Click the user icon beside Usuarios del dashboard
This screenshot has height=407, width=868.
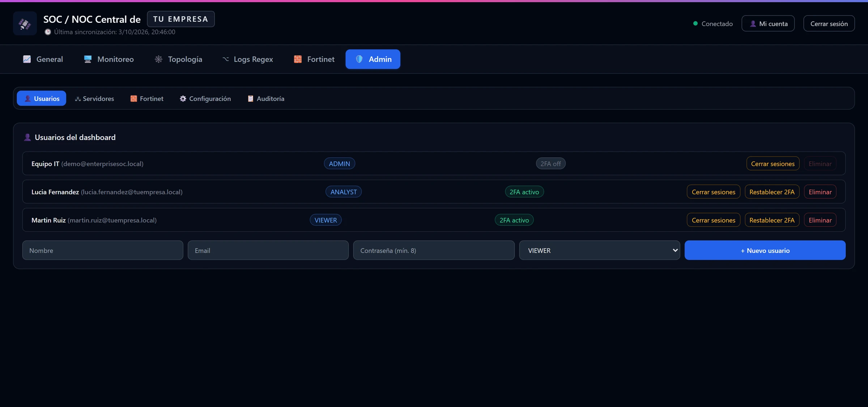coord(27,137)
